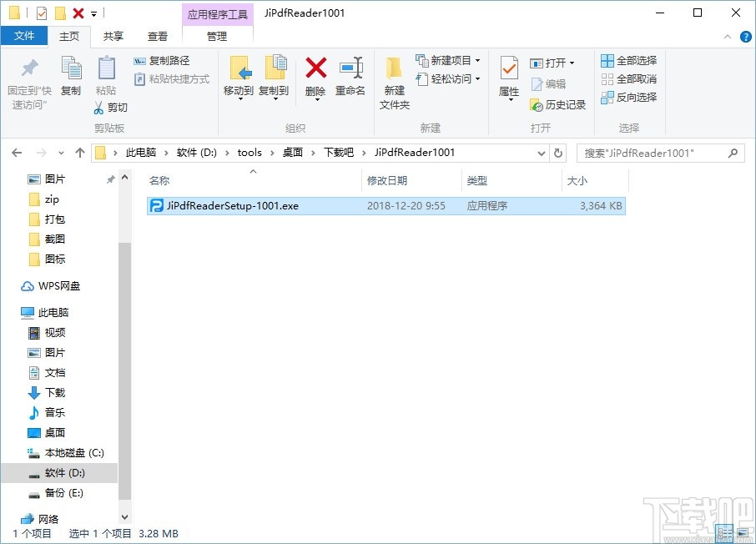Open the Move to (移动到) menu
This screenshot has height=544, width=756.
coord(239,77)
